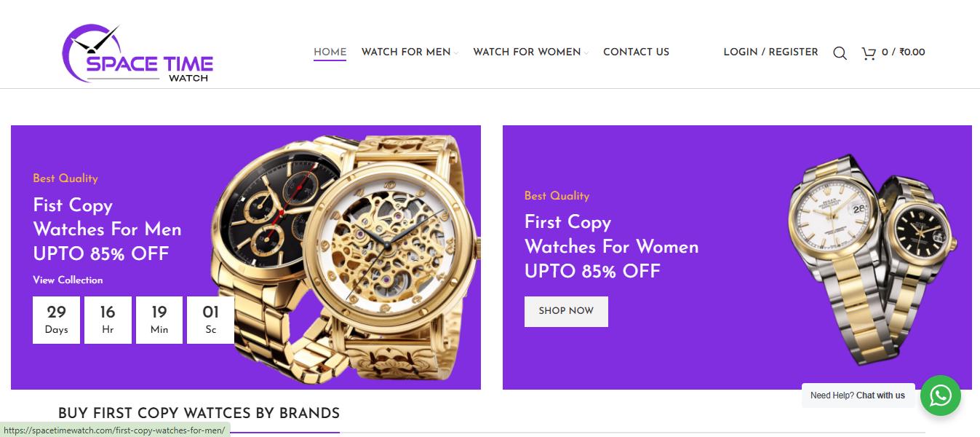Click Login / Register link
Viewport: 980px width, 437px height.
click(x=770, y=52)
